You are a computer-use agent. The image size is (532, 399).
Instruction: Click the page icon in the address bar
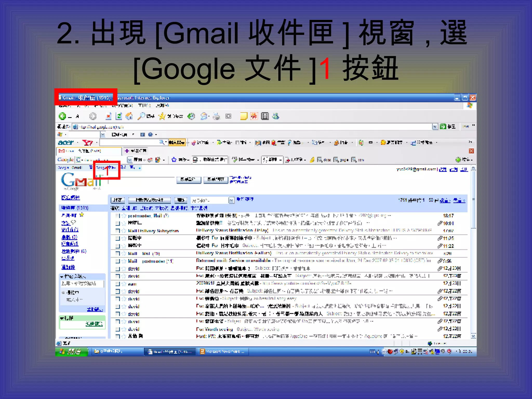coord(75,127)
